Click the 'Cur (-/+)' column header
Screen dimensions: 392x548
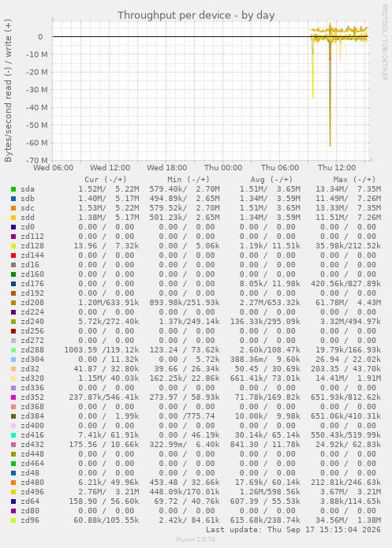coord(106,180)
